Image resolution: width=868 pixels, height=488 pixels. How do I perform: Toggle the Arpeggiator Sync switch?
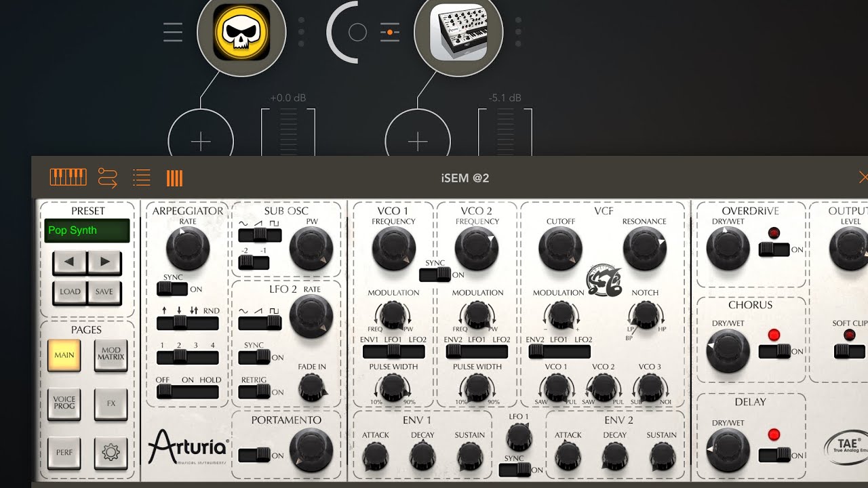(x=172, y=289)
